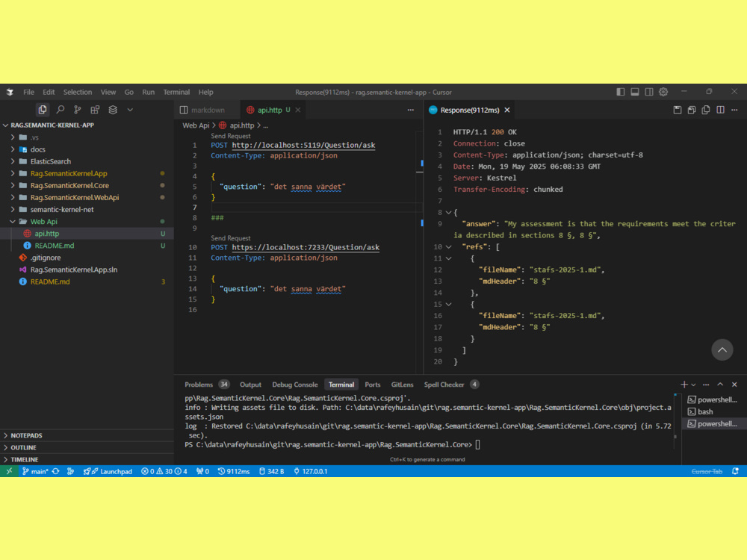Toggle bottom panel layout icon
Viewport: 747px width, 560px height.
pyautogui.click(x=634, y=92)
